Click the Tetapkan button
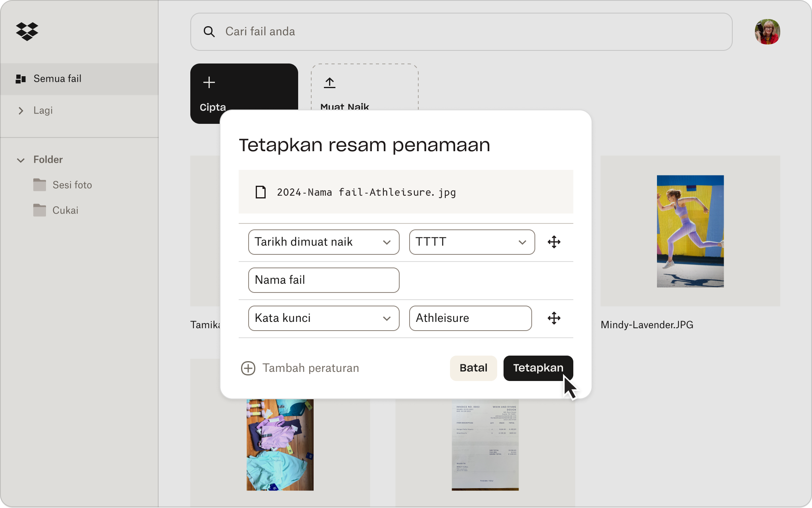Screen dimensions: 812x508 coord(538,368)
